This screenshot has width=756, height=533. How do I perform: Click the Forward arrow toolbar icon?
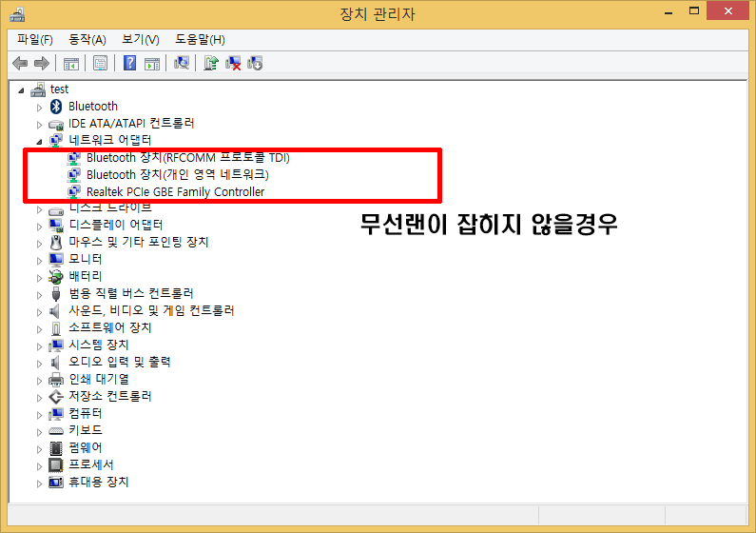point(42,63)
